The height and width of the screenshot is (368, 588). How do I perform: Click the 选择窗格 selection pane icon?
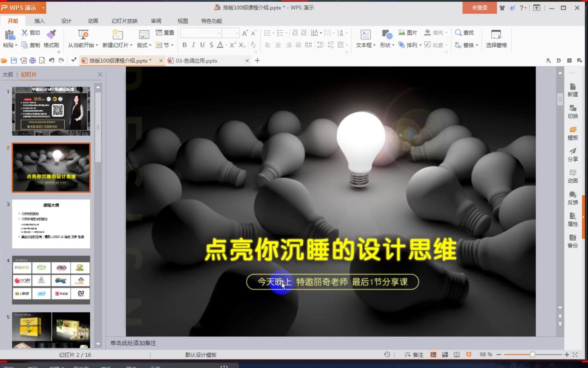coord(496,39)
